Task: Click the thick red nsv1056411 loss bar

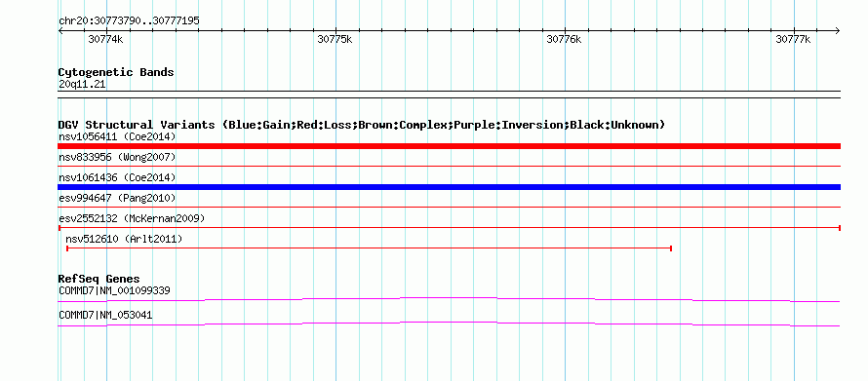Action: pos(449,146)
